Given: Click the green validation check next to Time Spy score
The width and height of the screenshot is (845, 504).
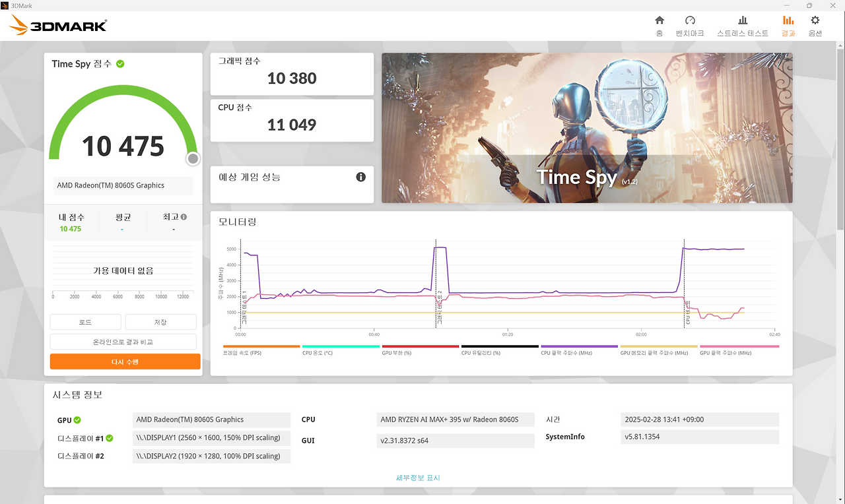Looking at the screenshot, I should coord(120,64).
